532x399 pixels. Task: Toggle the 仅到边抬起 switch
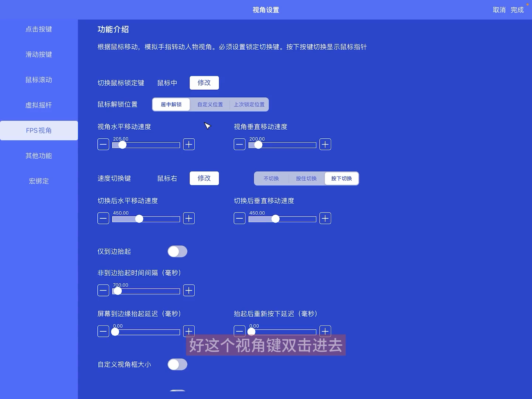(x=177, y=252)
